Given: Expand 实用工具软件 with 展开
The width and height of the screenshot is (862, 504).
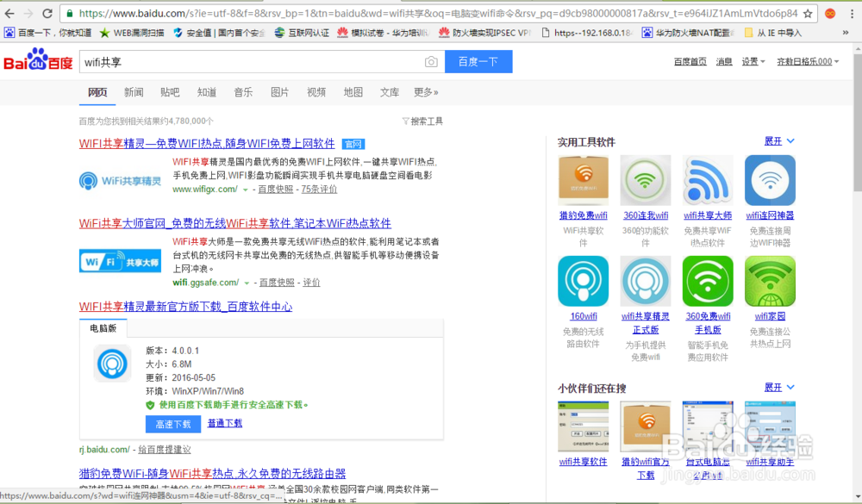Looking at the screenshot, I should click(x=779, y=141).
